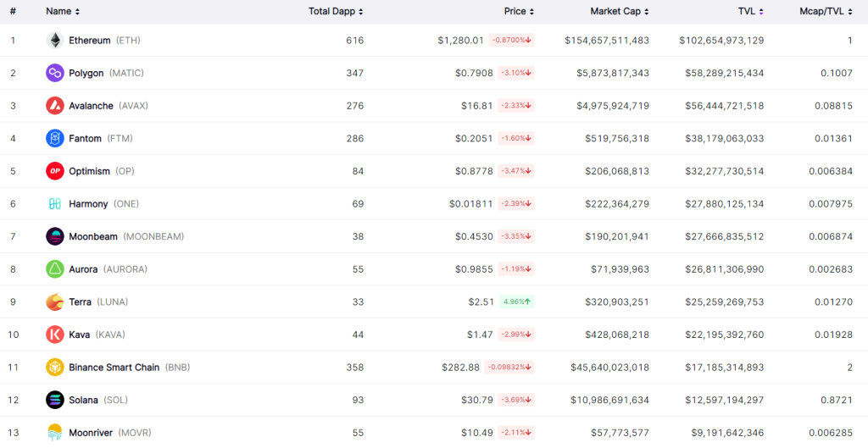Click the Harmony logo icon
This screenshot has width=868, height=448.
(x=55, y=203)
